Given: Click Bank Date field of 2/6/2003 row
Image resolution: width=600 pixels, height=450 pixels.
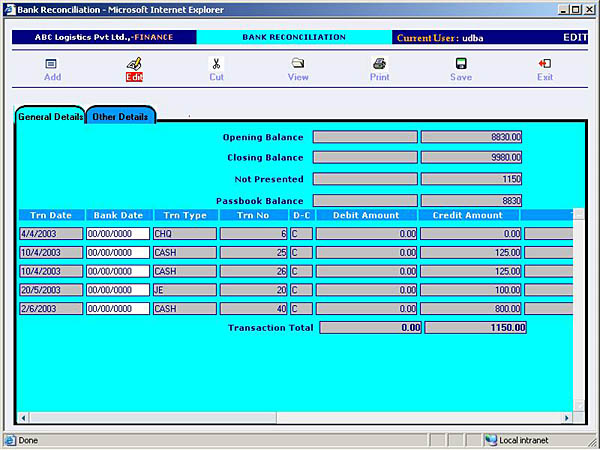Looking at the screenshot, I should coord(118,308).
